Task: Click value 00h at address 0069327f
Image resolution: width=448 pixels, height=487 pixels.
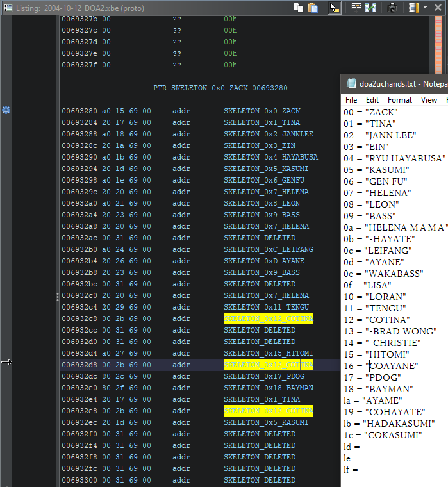Action: coord(230,65)
